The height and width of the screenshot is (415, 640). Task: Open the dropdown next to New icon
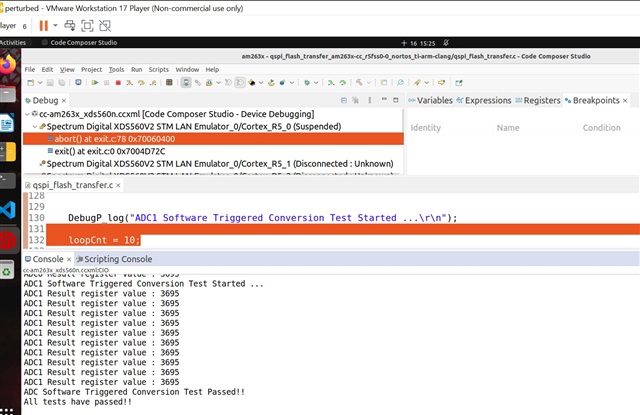pyautogui.click(x=40, y=82)
